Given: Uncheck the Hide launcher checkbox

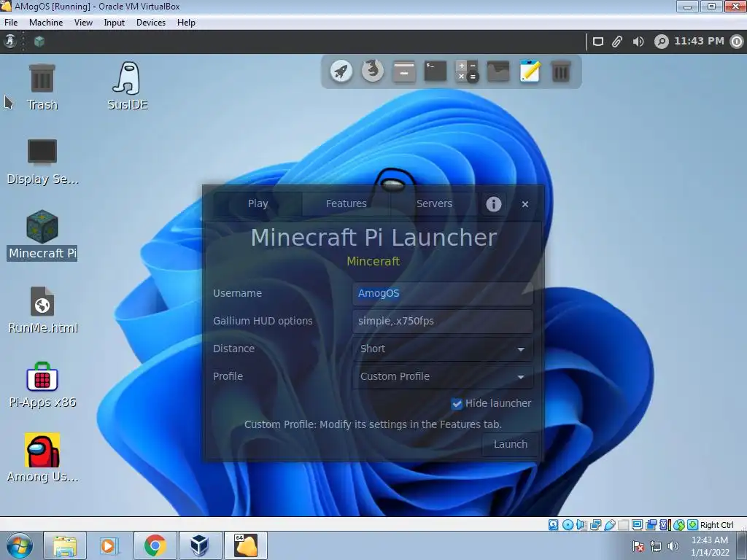Looking at the screenshot, I should pyautogui.click(x=457, y=404).
